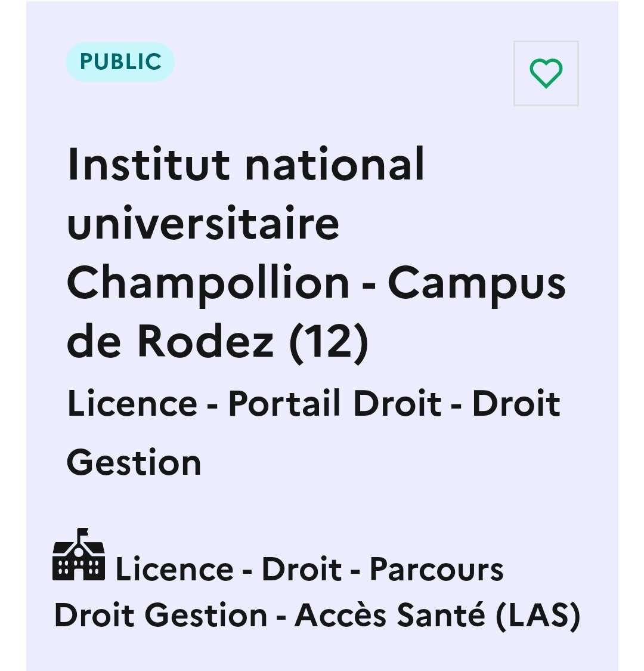Viewport: 644px width, 671px height.
Task: Click the 'Institut national' heading line
Action: click(x=246, y=164)
